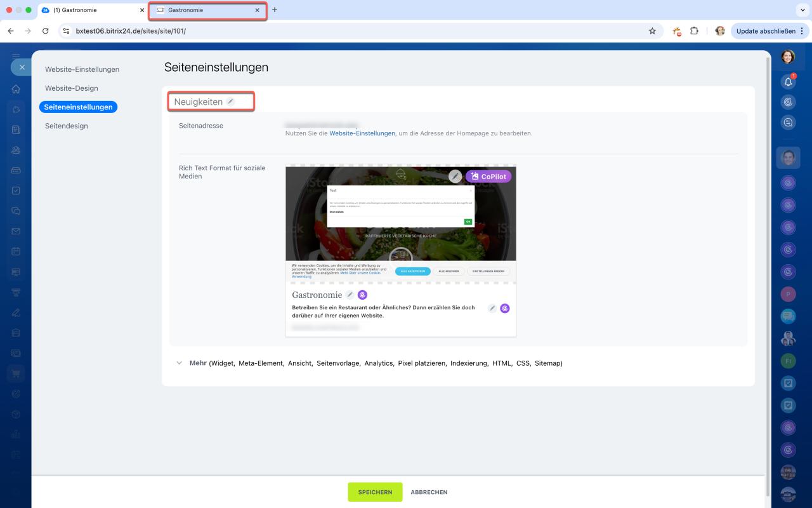Click the Abbrechen button
This screenshot has height=508, width=812.
click(429, 492)
